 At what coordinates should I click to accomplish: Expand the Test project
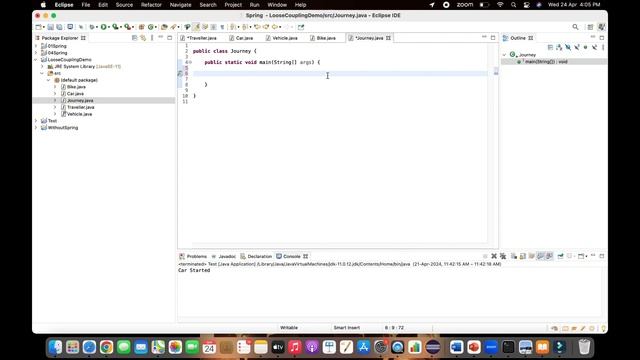tap(36, 121)
